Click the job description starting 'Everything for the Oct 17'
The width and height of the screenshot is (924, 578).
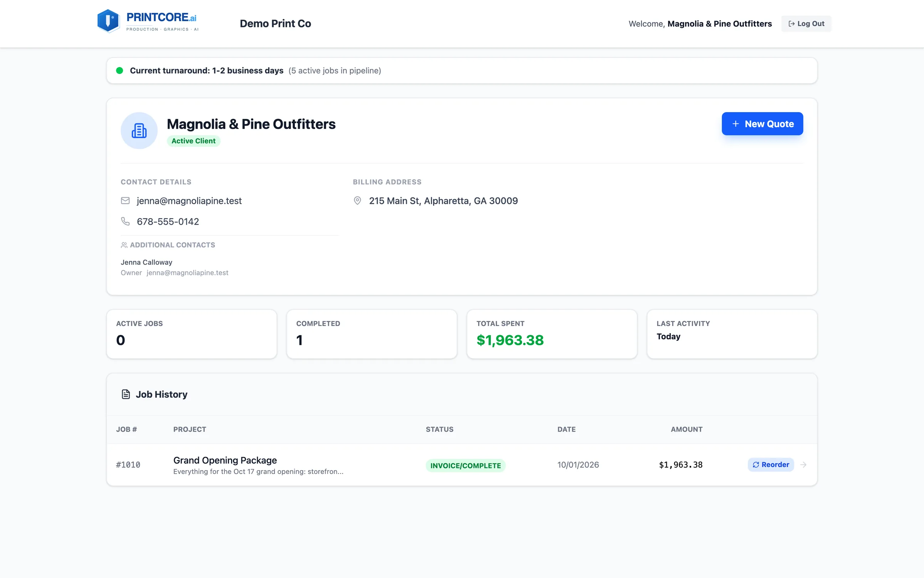coord(258,472)
